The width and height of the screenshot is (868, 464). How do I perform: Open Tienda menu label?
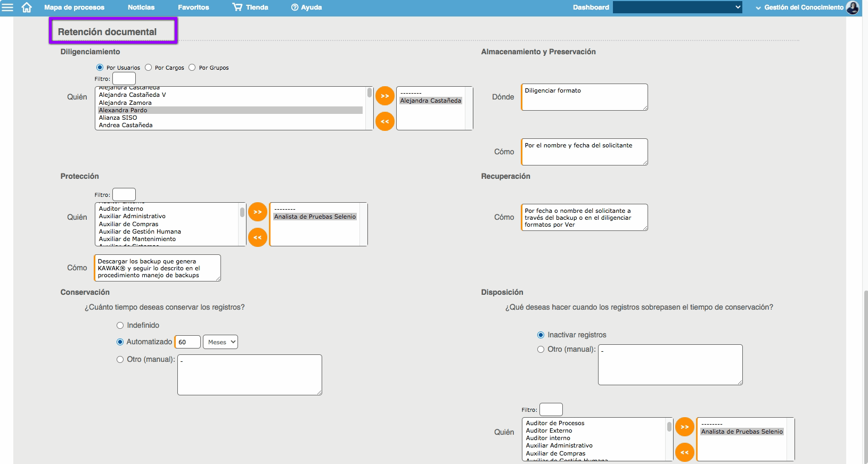257,7
